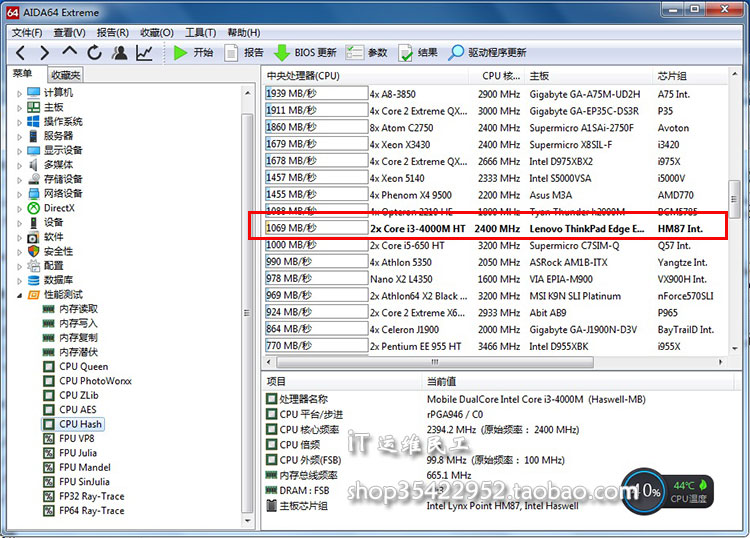Screen dimensions: 750x538
Task: Open 结果 results from the toolbar
Action: [x=418, y=53]
